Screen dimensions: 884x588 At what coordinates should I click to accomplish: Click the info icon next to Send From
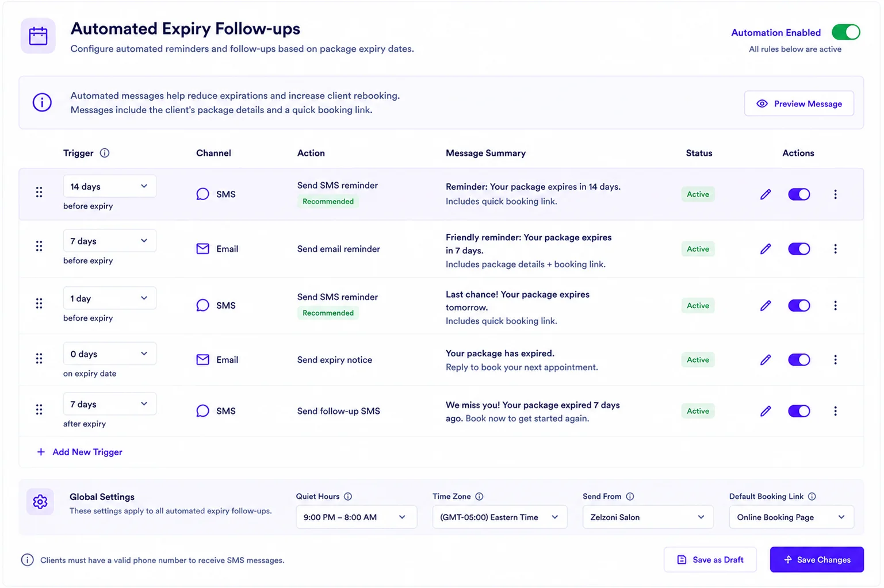tap(630, 497)
